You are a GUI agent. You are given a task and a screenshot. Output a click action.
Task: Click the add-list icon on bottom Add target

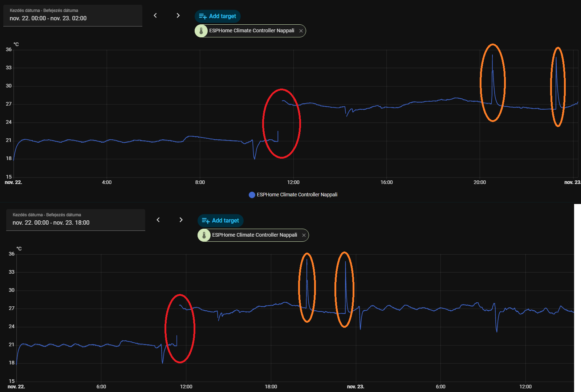(206, 221)
